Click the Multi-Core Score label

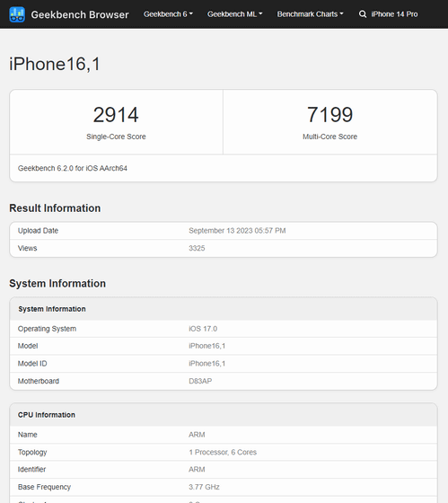coord(330,137)
